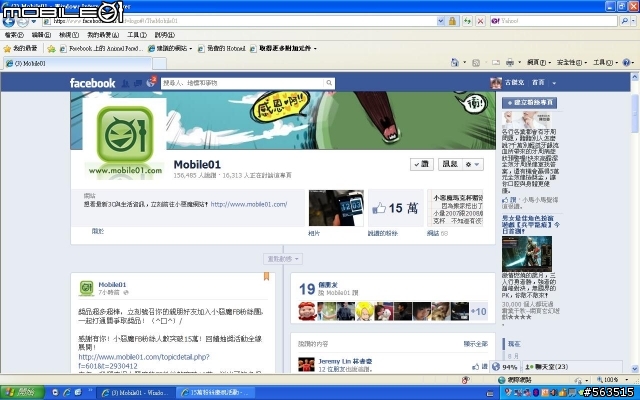The height and width of the screenshot is (400, 640).
Task: Open the Edit menu
Action: (41, 35)
